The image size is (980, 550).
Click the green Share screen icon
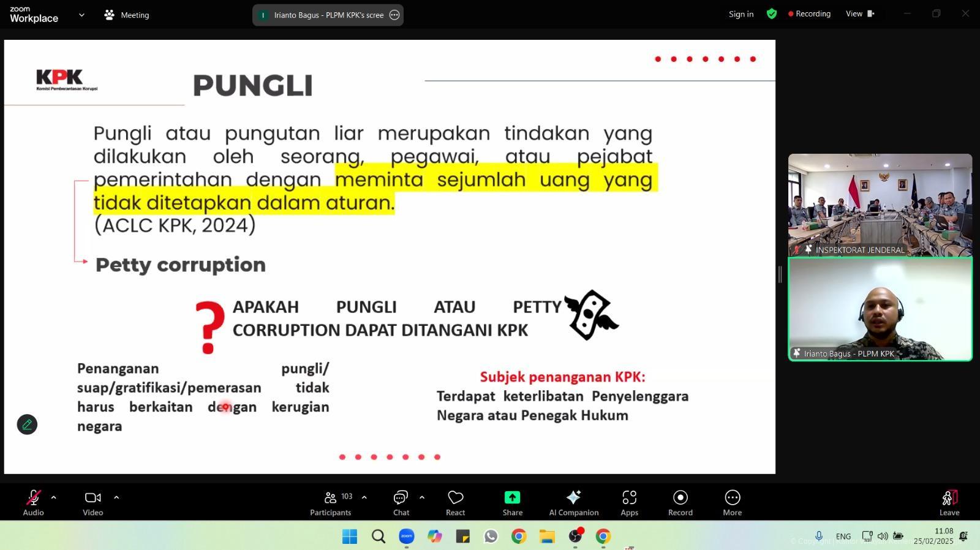tap(512, 498)
